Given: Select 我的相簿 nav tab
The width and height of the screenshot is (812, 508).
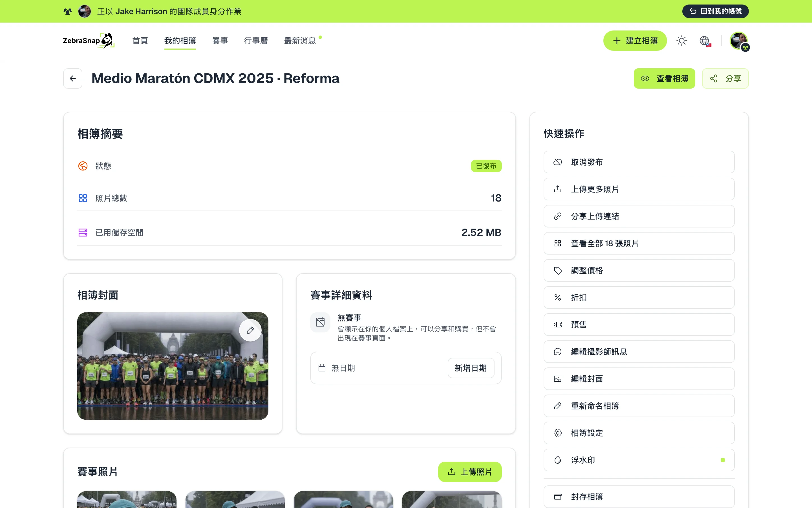Looking at the screenshot, I should tap(180, 41).
